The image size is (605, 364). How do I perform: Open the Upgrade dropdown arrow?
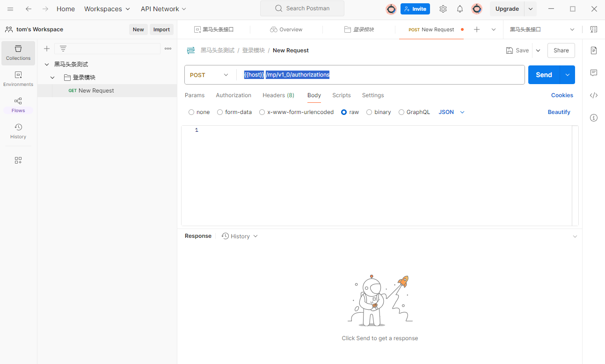[531, 9]
